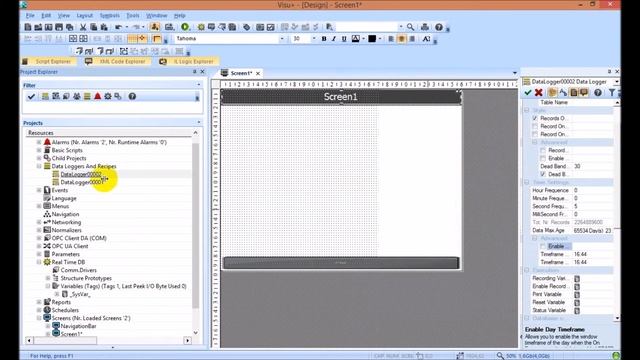The width and height of the screenshot is (640, 360).
Task: Open Filter panel help question icon
Action: point(132,96)
